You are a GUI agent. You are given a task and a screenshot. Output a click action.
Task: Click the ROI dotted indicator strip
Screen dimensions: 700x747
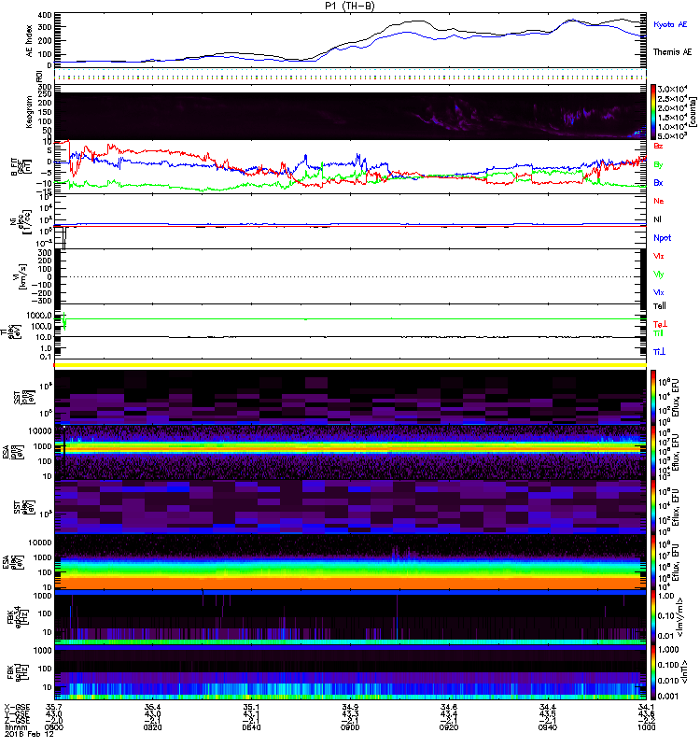pos(350,75)
